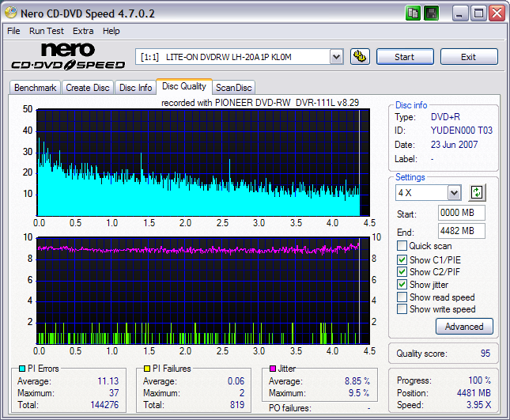Click the Nero CD-DVD Speed logo
The width and height of the screenshot is (510, 420).
(67, 57)
